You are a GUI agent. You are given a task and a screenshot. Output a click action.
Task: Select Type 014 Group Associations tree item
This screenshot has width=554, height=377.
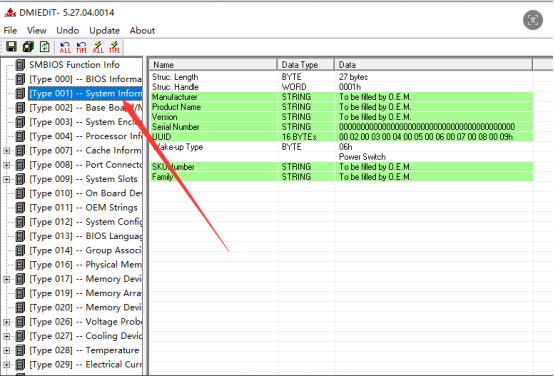click(85, 251)
